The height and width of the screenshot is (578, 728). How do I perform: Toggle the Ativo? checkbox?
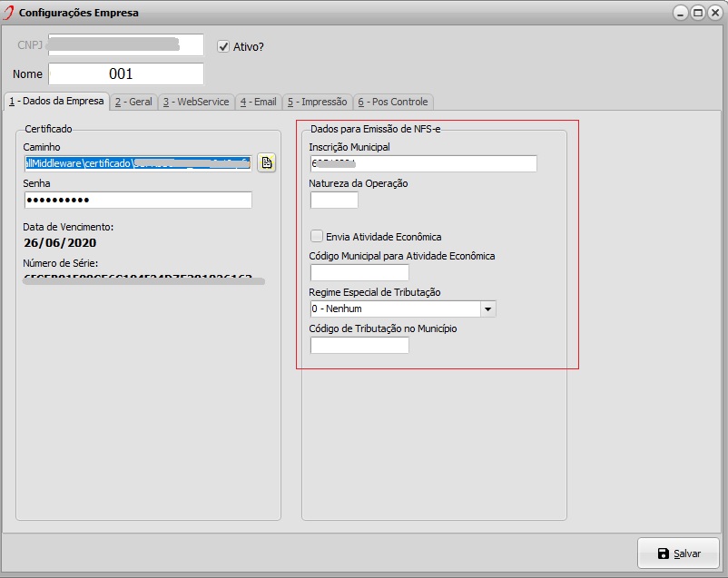pyautogui.click(x=223, y=46)
